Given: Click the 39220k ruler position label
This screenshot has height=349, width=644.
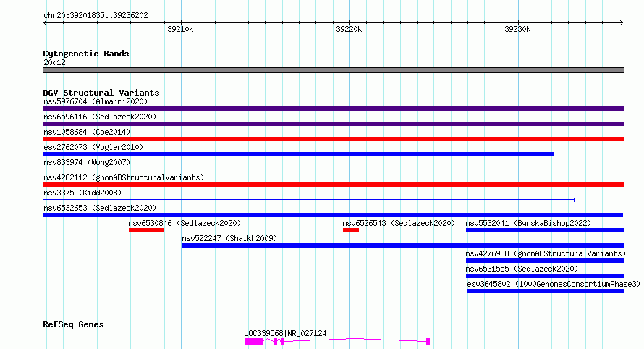Looking at the screenshot, I should coord(349,29).
